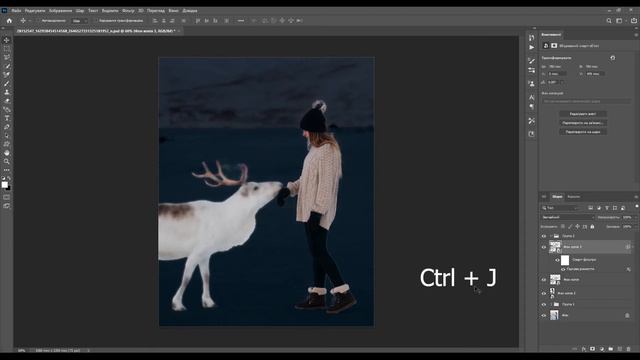Open the Файл menu
The image size is (640, 360).
point(16,11)
